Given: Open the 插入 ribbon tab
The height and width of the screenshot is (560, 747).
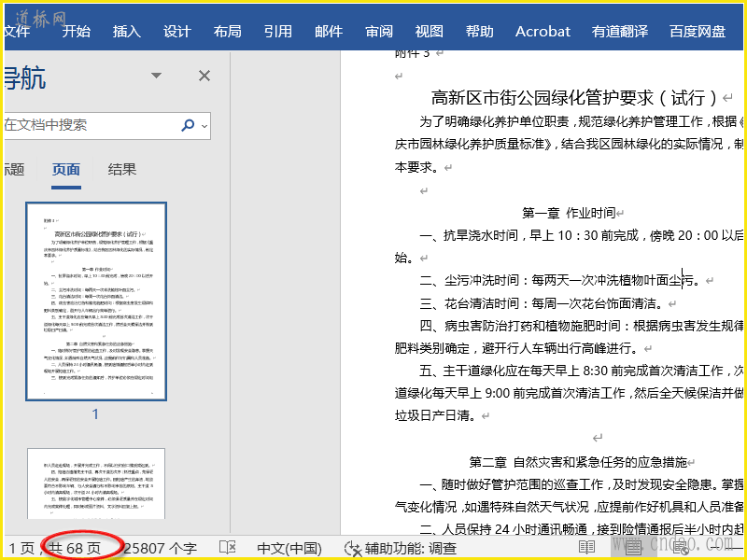Looking at the screenshot, I should click(127, 32).
